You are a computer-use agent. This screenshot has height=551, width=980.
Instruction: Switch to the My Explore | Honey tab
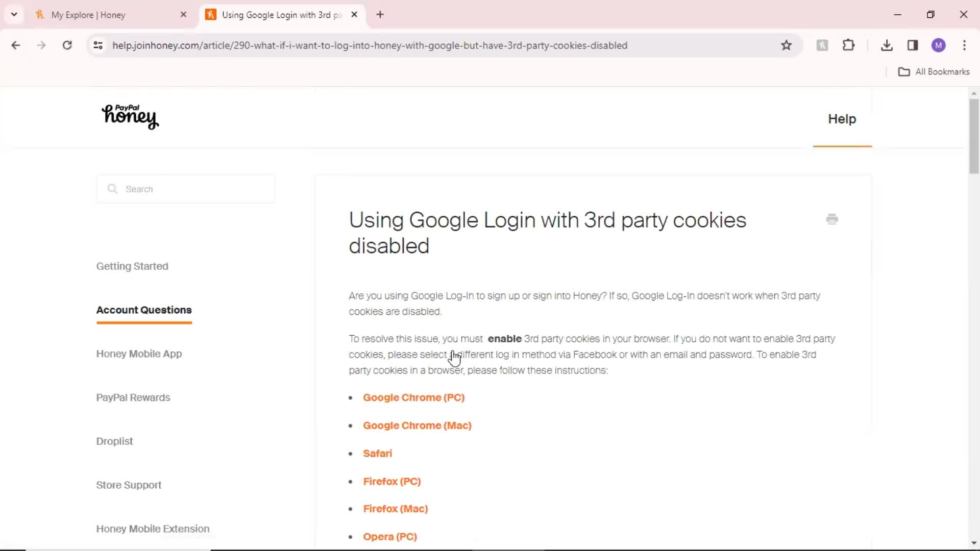(x=109, y=15)
